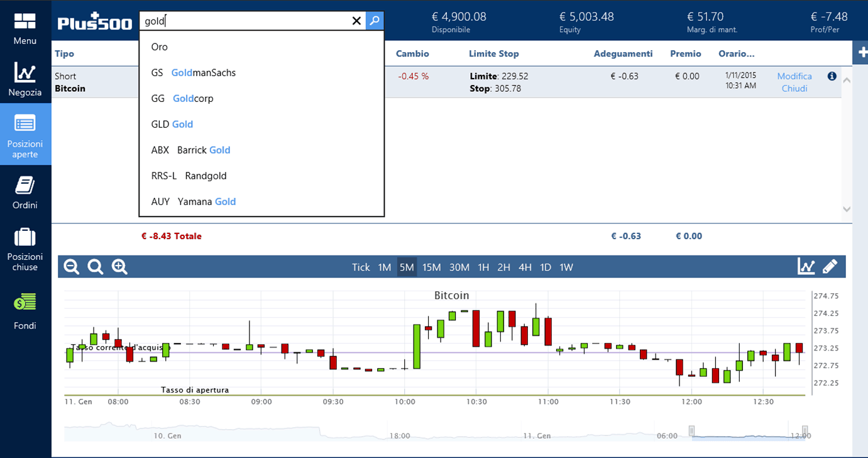868x458 pixels.
Task: Reset chart zoom with magnifier icon
Action: (95, 267)
